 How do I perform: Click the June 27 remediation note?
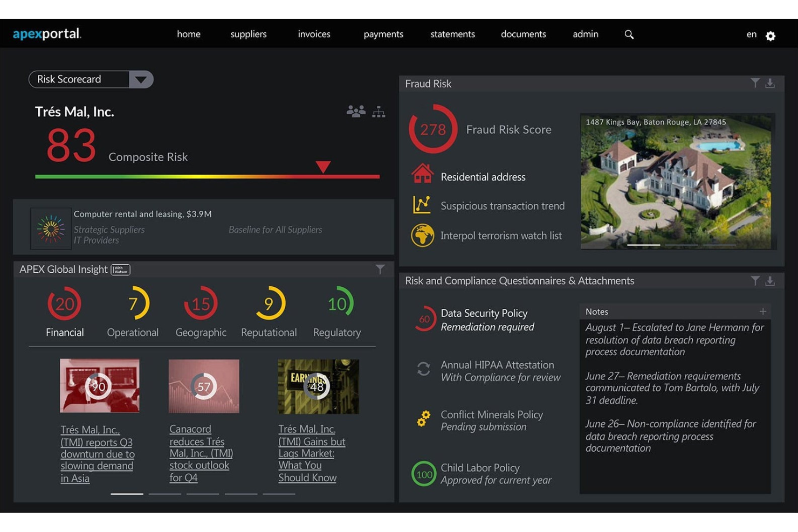click(x=672, y=388)
